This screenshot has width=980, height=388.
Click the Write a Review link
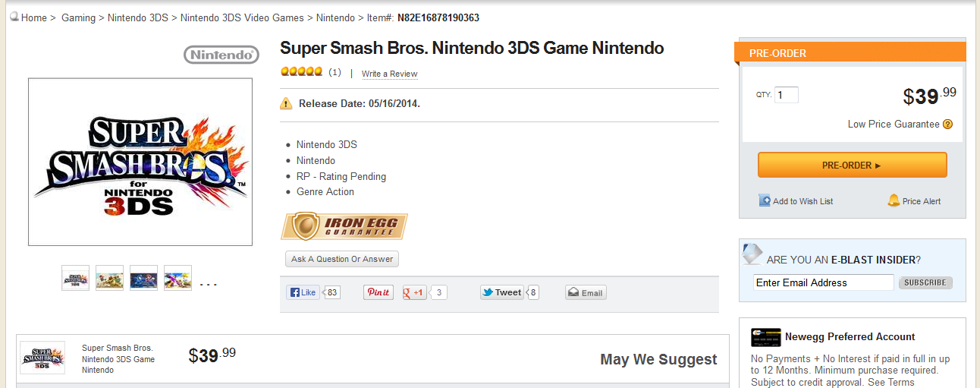(389, 74)
